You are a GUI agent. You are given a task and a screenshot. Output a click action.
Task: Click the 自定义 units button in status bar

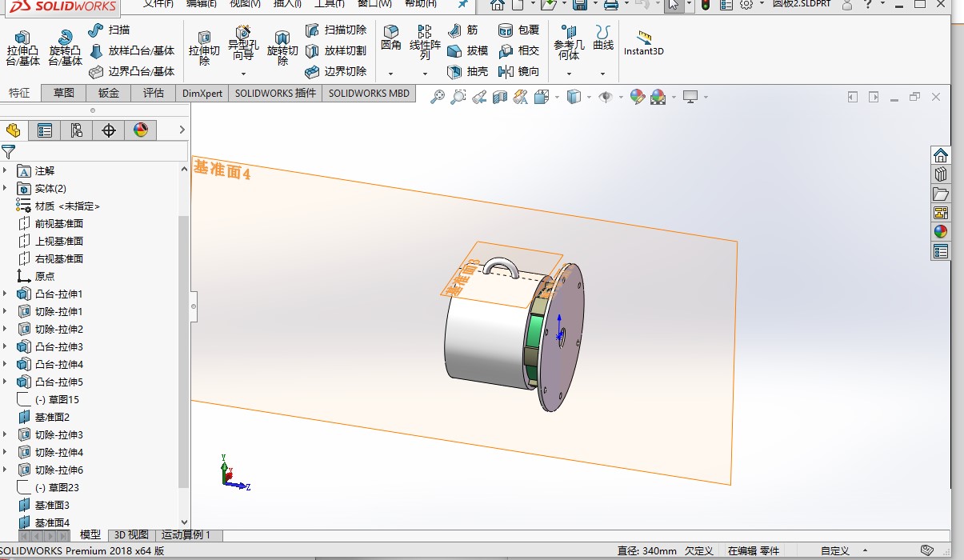[x=835, y=550]
